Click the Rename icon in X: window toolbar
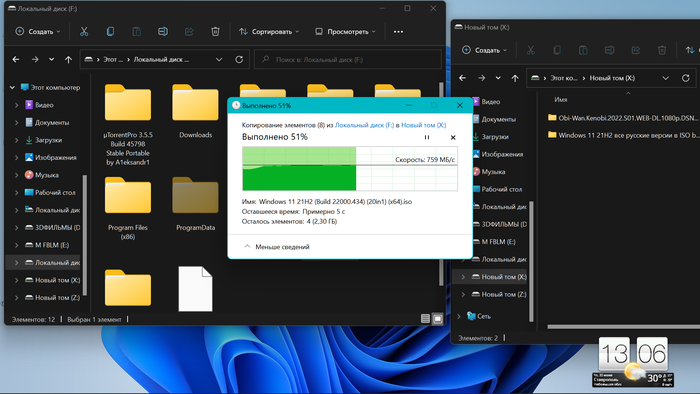Screen dimensions: 700x394 click(609, 50)
